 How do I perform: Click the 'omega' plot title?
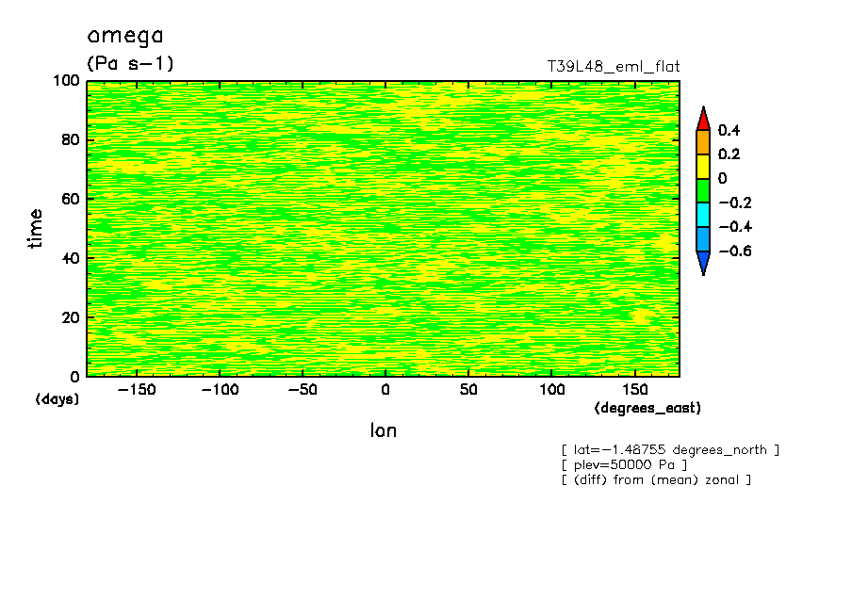pyautogui.click(x=125, y=36)
